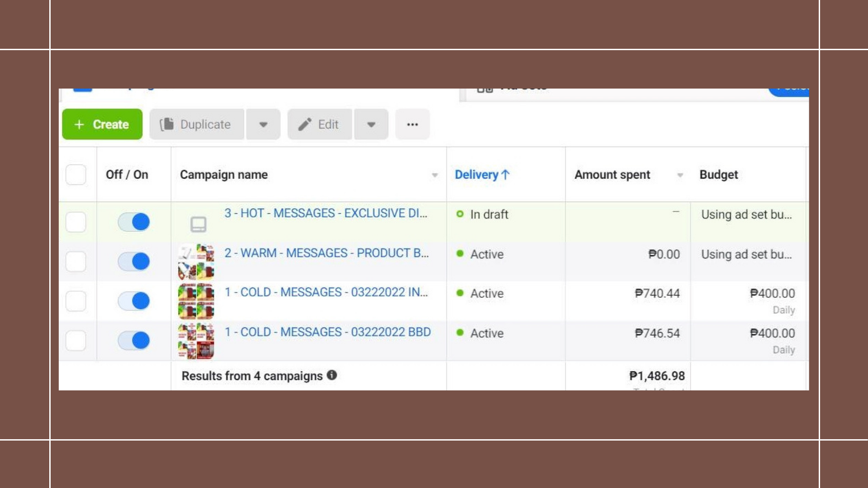868x488 pixels.
Task: Toggle off 1 - COLD 03222022 IN switch
Action: tap(134, 301)
